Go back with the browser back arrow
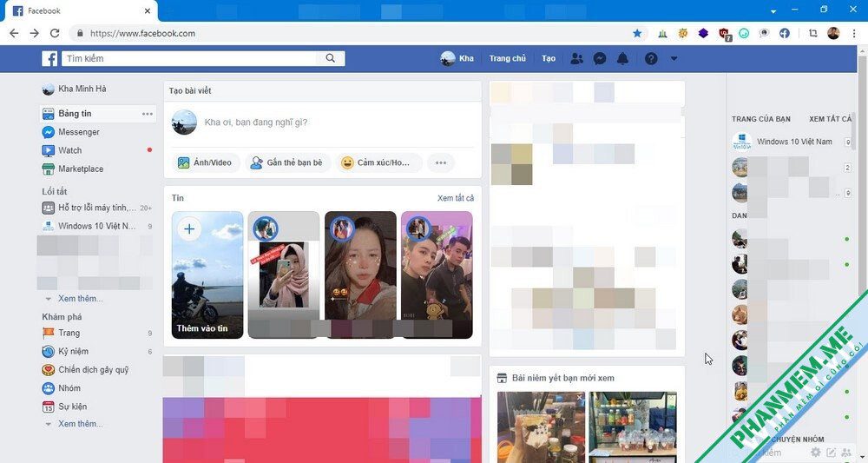 click(x=15, y=33)
